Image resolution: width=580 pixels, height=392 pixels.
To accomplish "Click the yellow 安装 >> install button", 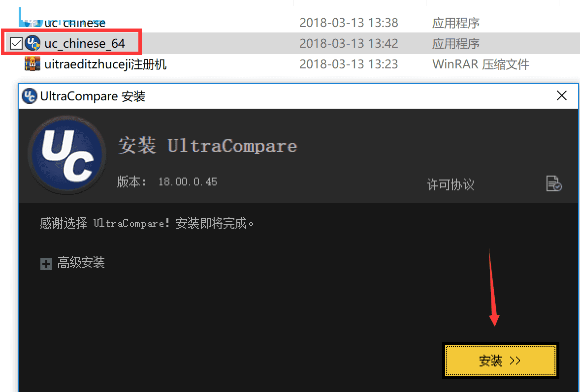I will (x=500, y=360).
